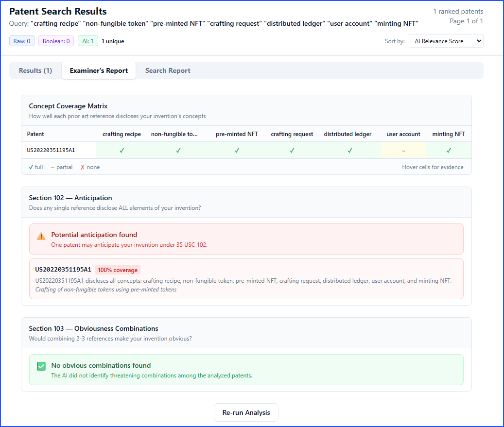
Task: Open the Sort by AI Relevance Score dropdown
Action: pyautogui.click(x=446, y=41)
